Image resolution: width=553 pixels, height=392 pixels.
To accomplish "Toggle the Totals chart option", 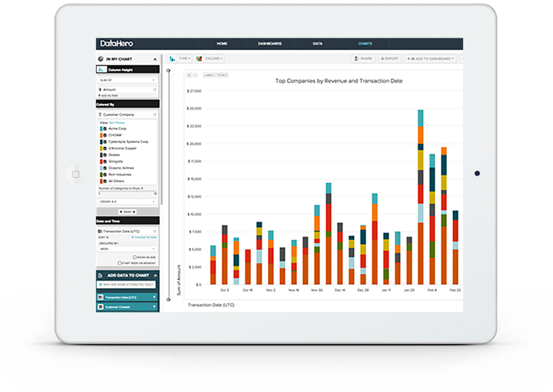I will 222,75.
